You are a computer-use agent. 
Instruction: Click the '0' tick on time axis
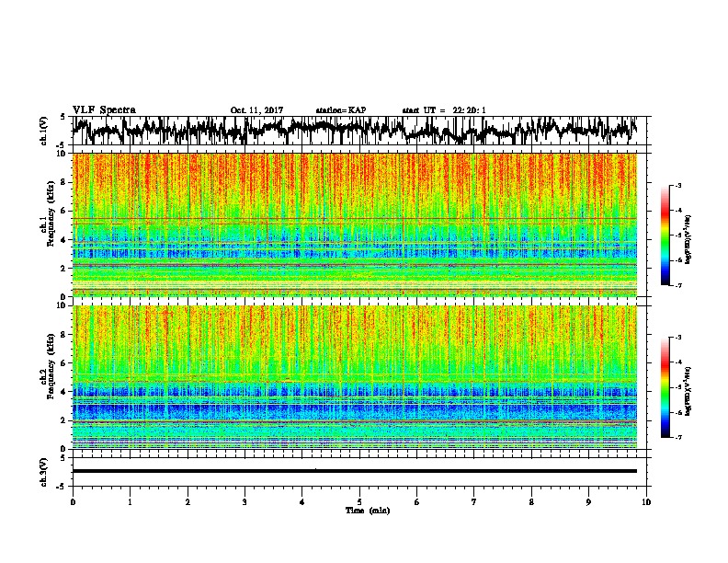(73, 502)
